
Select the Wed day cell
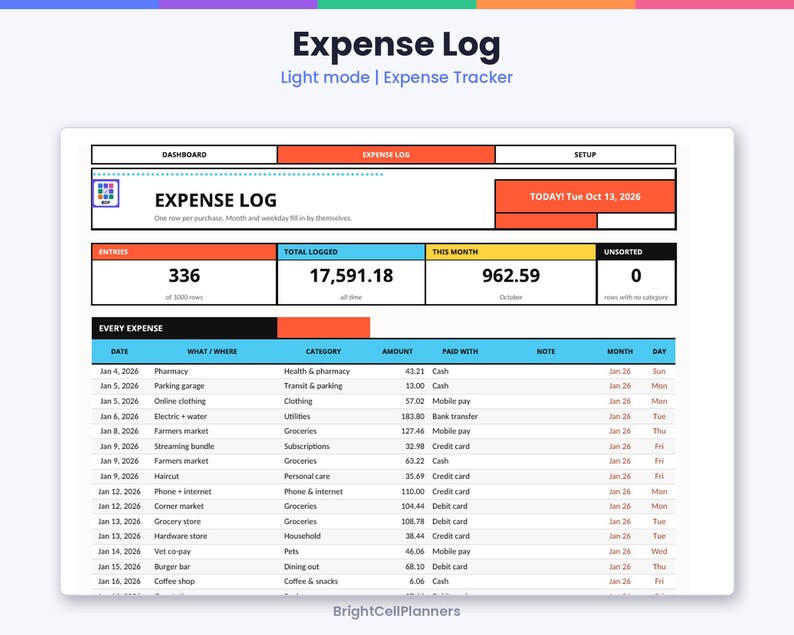pyautogui.click(x=659, y=551)
